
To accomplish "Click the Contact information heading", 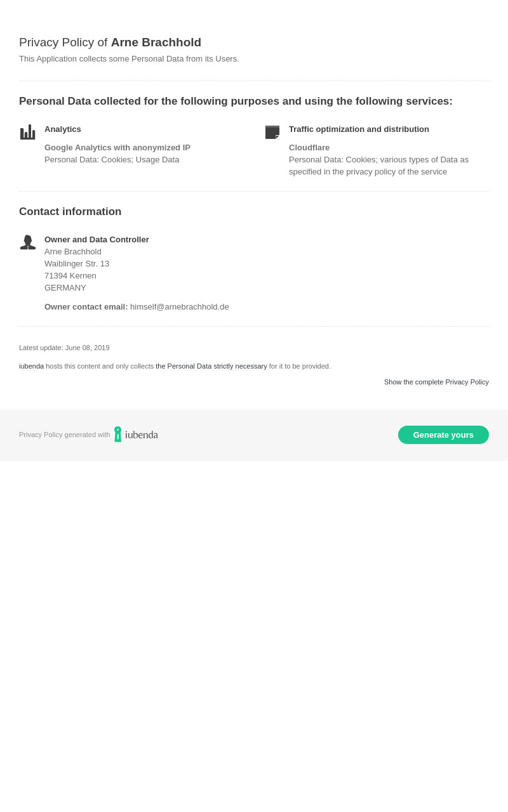I will pos(70,212).
